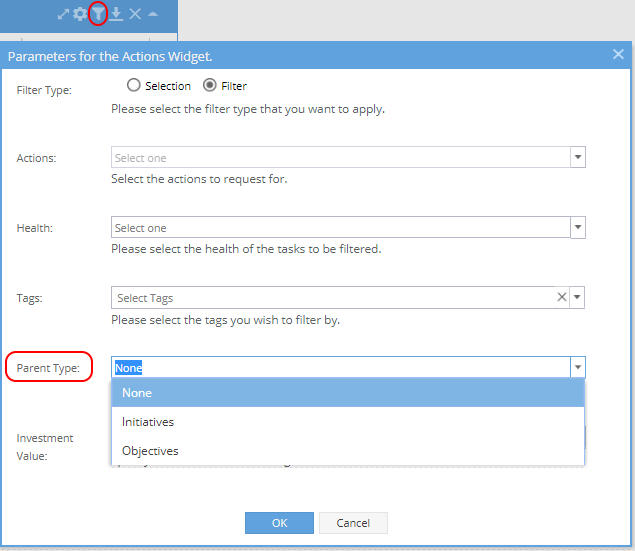635x551 pixels.
Task: Click the Actions label
Action: pyautogui.click(x=36, y=158)
